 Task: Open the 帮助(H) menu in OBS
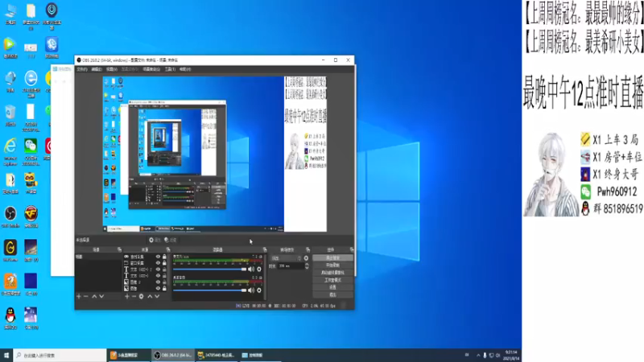tap(185, 69)
